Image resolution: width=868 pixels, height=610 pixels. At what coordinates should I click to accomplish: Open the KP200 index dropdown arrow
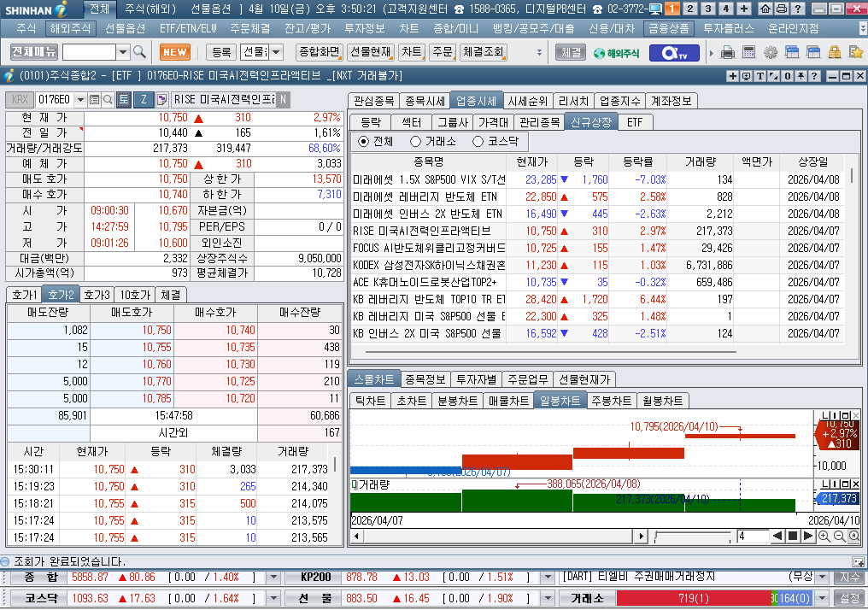(548, 578)
